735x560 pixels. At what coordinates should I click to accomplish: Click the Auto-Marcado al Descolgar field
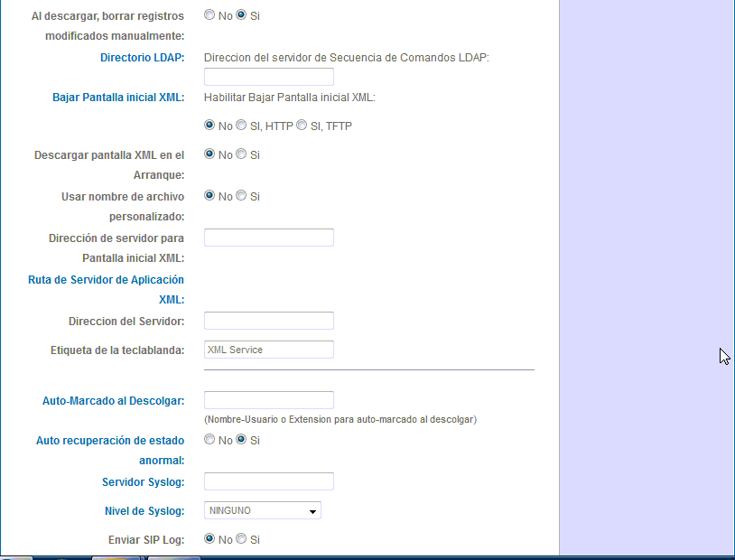pyautogui.click(x=268, y=399)
